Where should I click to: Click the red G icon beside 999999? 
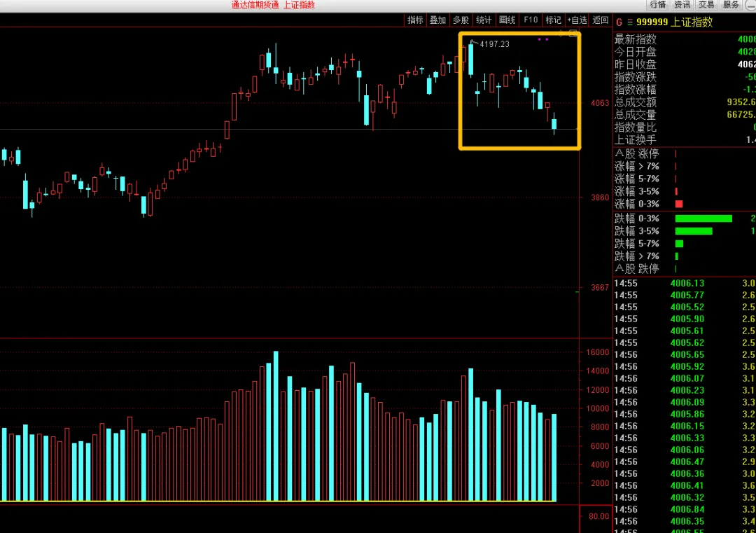click(x=619, y=22)
